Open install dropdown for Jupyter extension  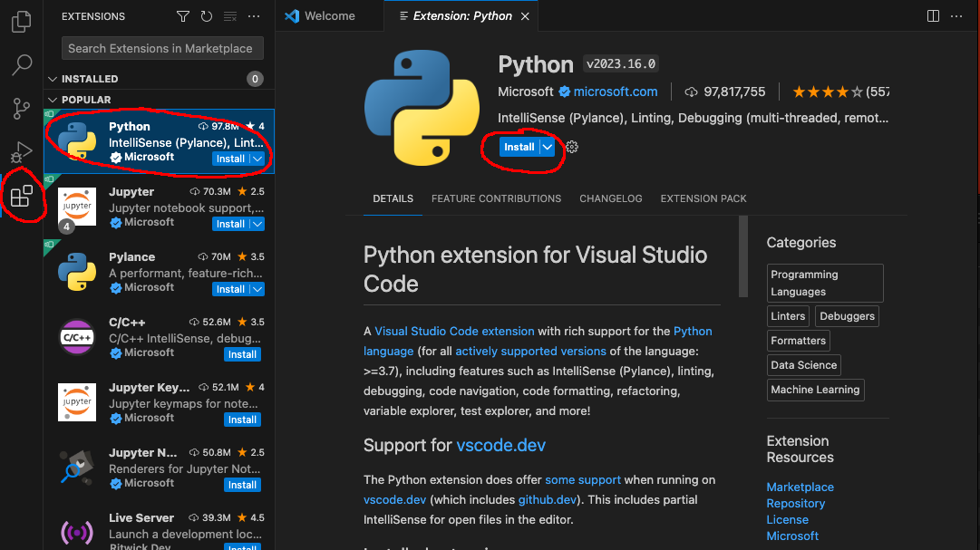click(257, 224)
